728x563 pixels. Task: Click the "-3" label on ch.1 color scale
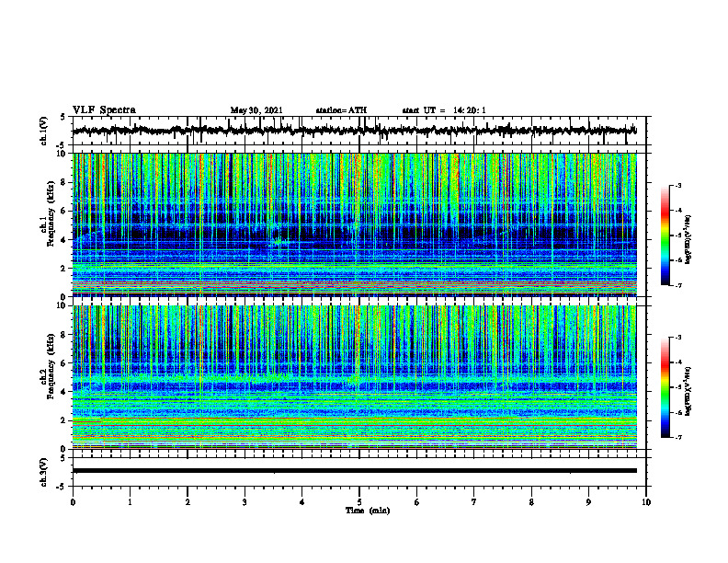click(x=678, y=185)
